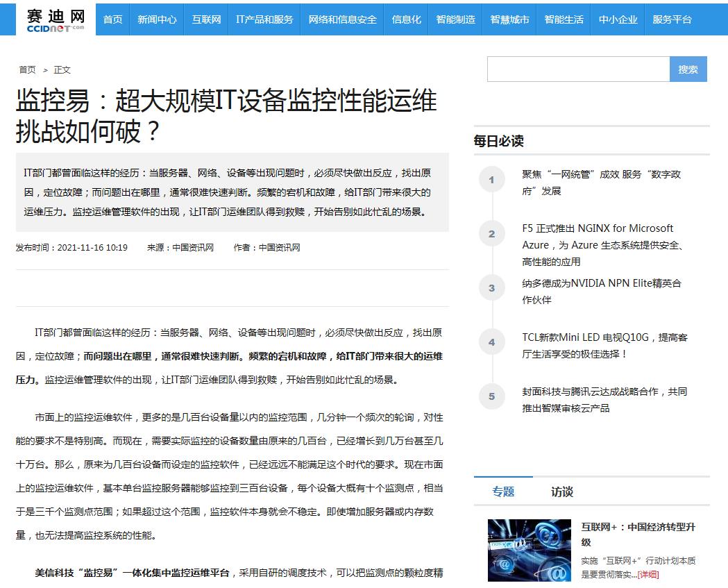Click the number 2 ranking circle
The height and width of the screenshot is (588, 728).
pyautogui.click(x=491, y=234)
